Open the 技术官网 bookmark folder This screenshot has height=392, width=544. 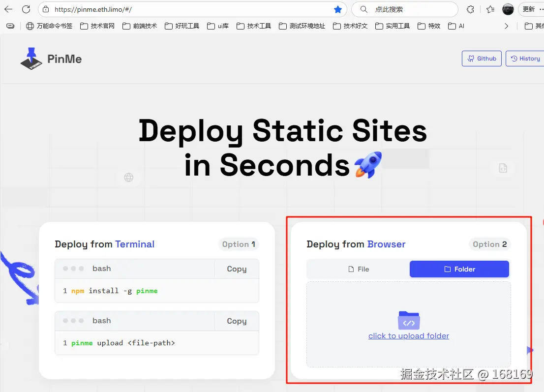[x=97, y=26]
